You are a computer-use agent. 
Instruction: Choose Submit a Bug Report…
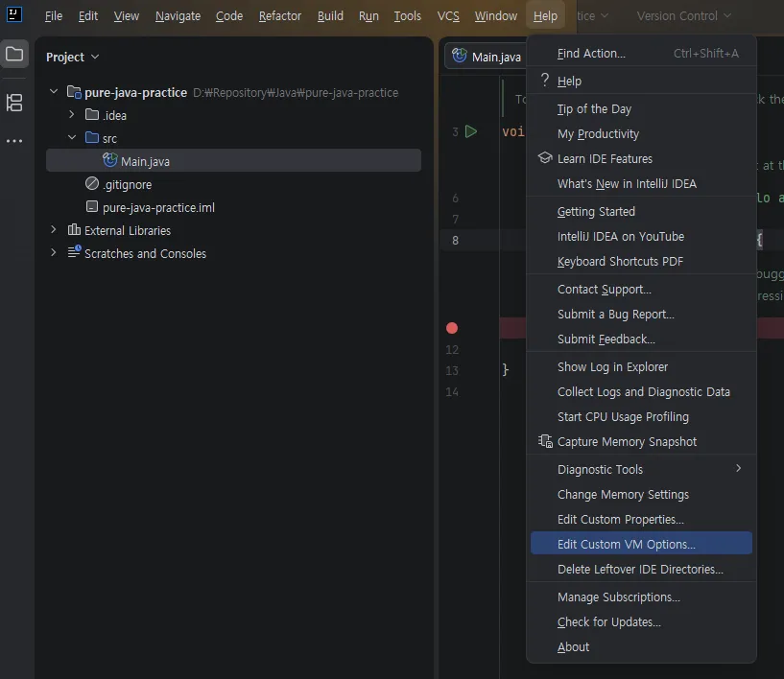coord(642,314)
